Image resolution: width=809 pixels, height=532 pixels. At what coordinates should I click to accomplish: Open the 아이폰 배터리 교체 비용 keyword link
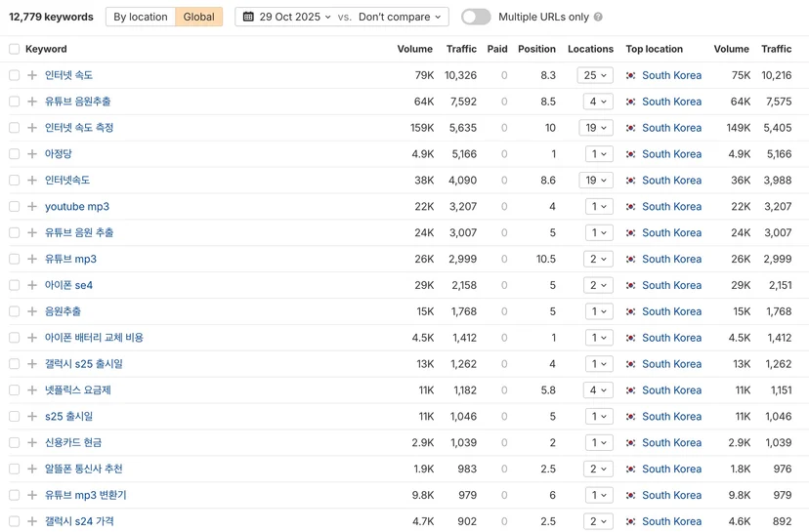[x=94, y=338]
